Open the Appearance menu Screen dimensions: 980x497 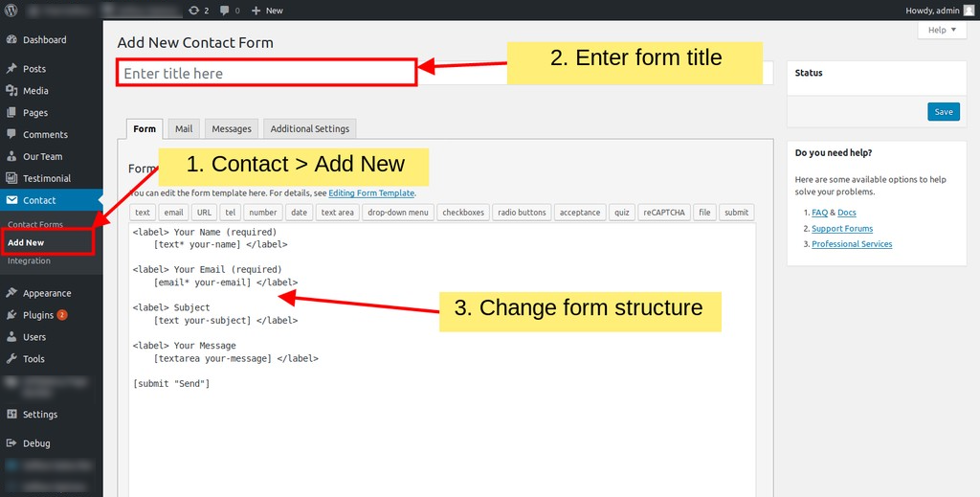pos(47,293)
